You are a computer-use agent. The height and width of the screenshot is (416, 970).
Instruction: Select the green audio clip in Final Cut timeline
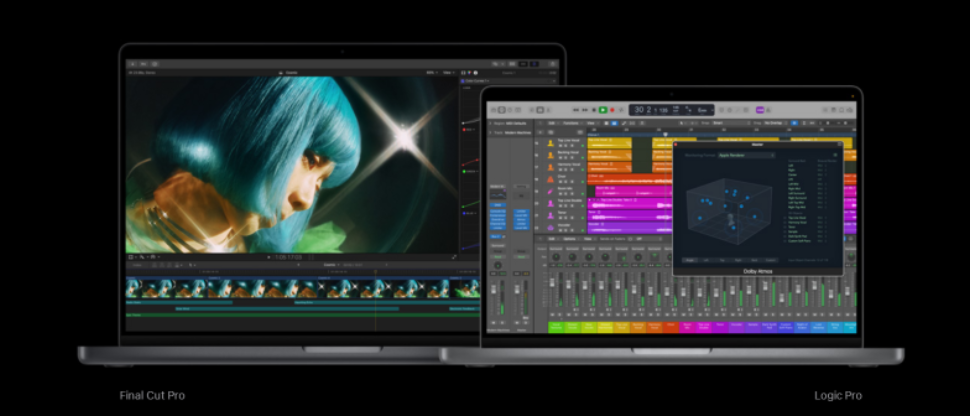(303, 315)
